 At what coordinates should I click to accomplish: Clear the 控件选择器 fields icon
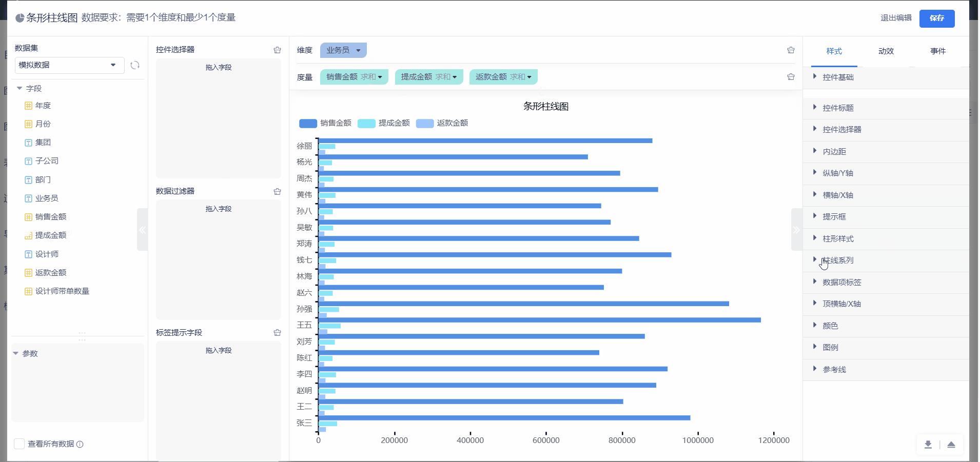coord(277,50)
